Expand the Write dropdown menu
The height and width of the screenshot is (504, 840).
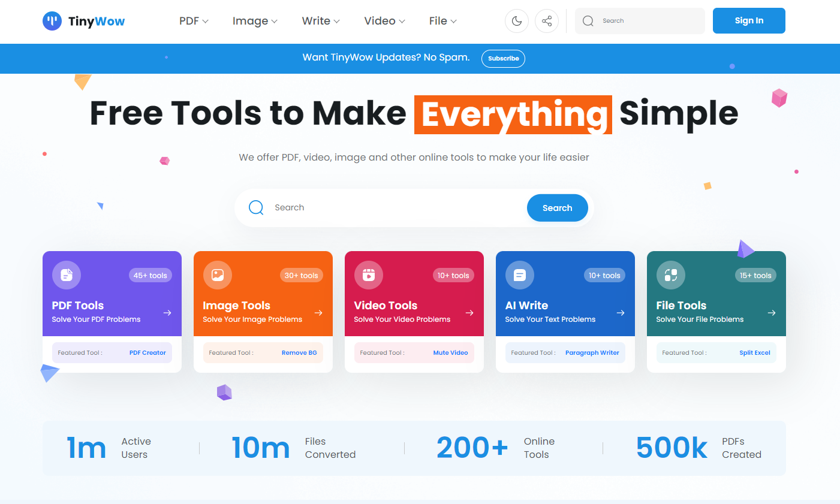tap(321, 21)
